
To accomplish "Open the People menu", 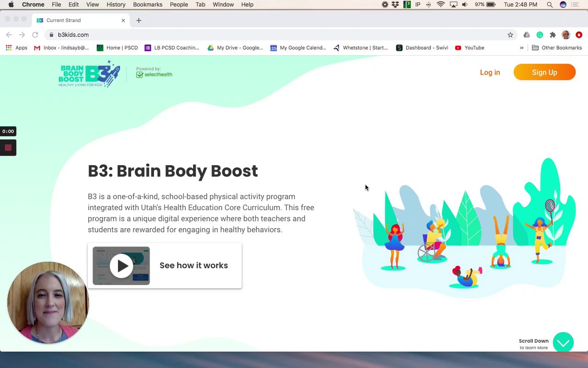I will click(x=179, y=5).
